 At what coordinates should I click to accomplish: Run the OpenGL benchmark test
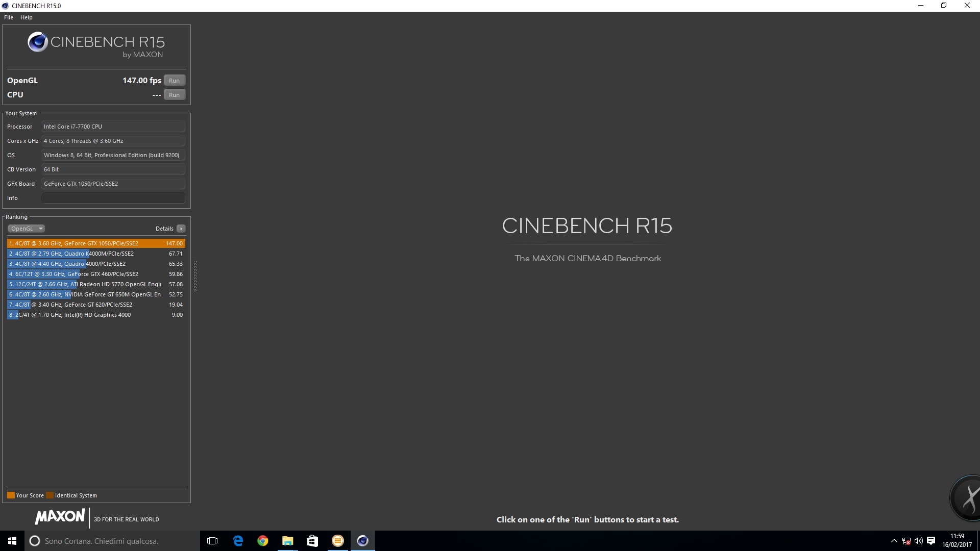tap(174, 81)
